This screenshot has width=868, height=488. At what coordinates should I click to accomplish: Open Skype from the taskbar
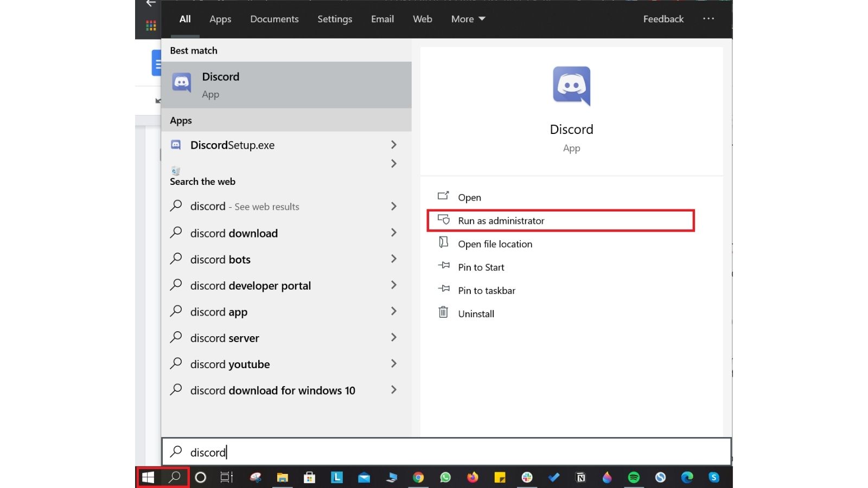click(714, 477)
